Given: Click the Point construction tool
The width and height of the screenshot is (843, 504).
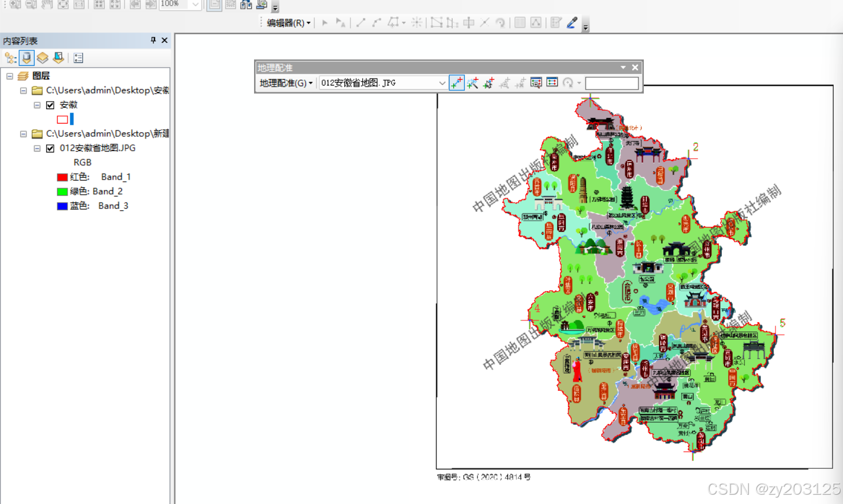Looking at the screenshot, I should pyautogui.click(x=416, y=23).
